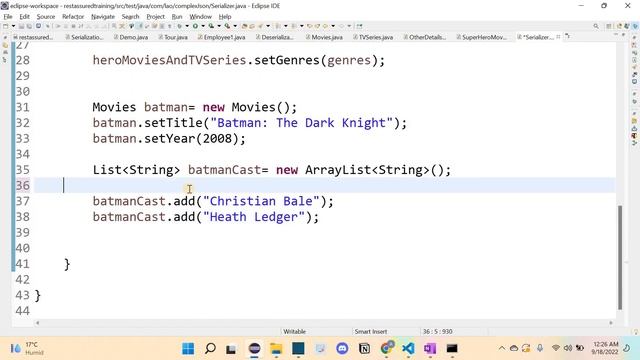Click the "Christian Bale" string on line 37
The image size is (640, 360).
point(261,201)
